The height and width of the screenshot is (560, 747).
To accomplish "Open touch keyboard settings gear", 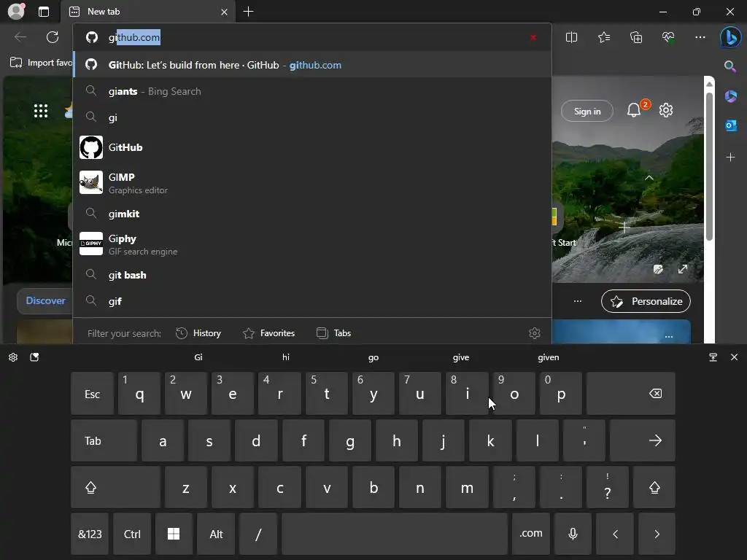I will point(13,357).
